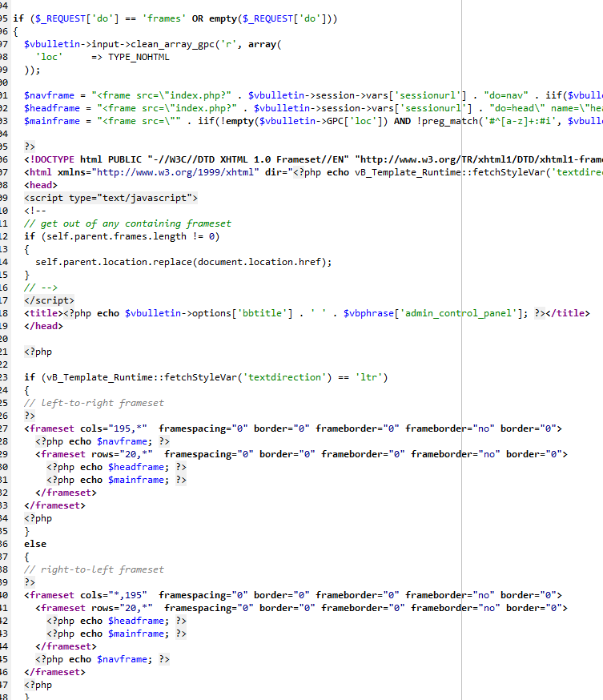The image size is (603, 700).
Task: Click the 'ltr' string literal
Action: (x=368, y=378)
